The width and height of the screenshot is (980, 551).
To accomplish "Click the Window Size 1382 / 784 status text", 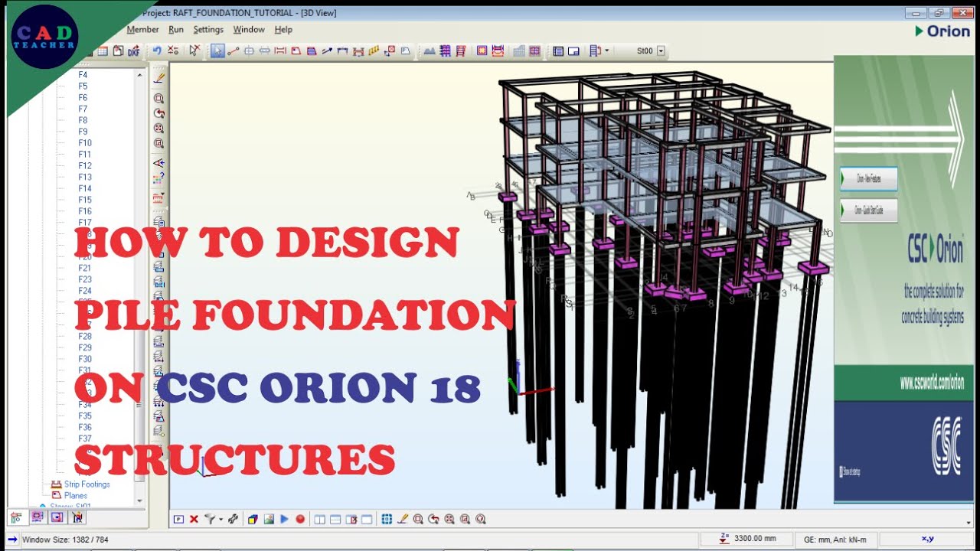I will click(x=65, y=540).
